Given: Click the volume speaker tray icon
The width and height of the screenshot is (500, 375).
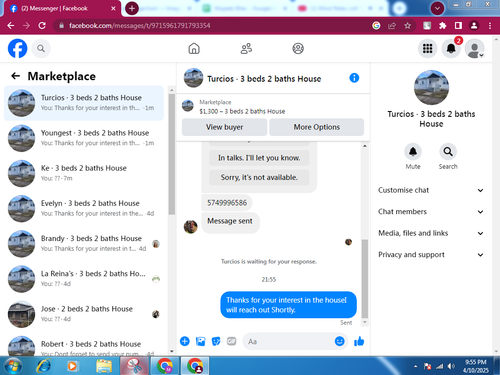Looking at the screenshot, I should tap(451, 366).
